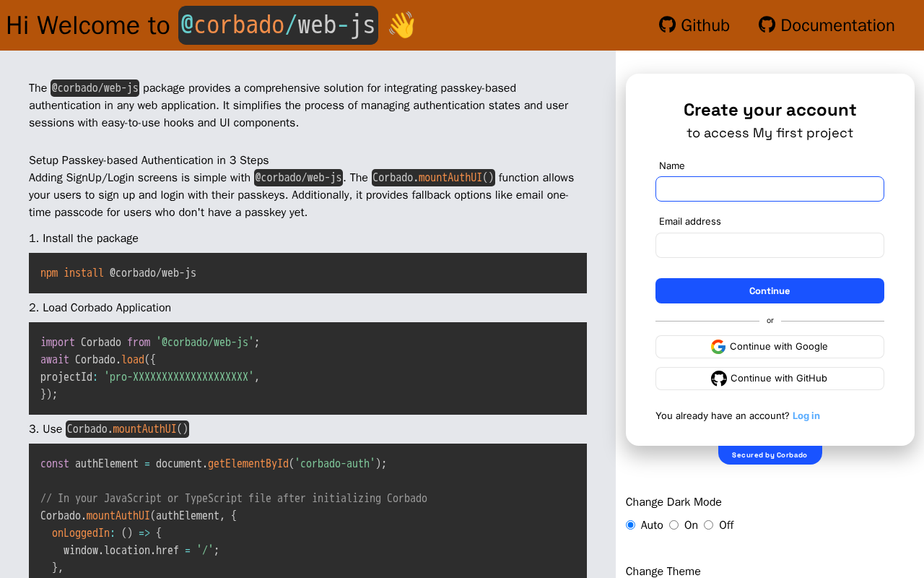
Task: Click the @corbado/web-js title badge in header
Action: tap(278, 25)
